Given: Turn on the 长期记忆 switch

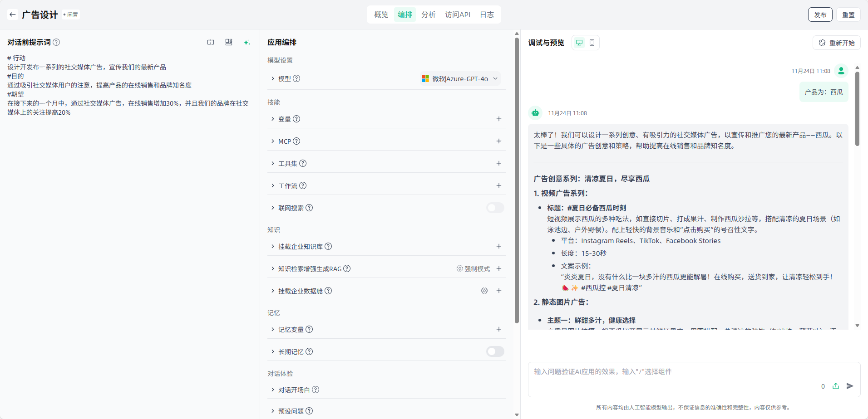Looking at the screenshot, I should (495, 351).
